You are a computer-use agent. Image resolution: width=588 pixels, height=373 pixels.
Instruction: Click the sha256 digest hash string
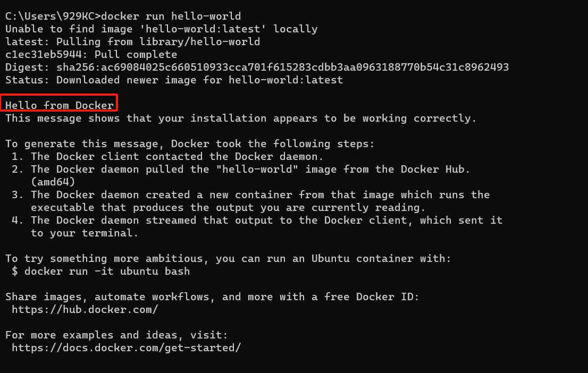coord(282,67)
